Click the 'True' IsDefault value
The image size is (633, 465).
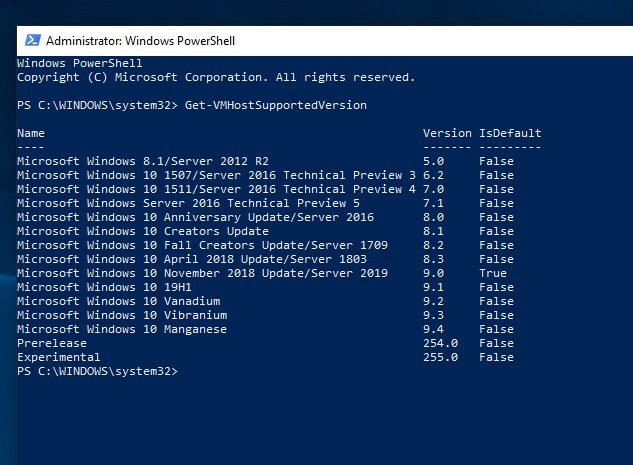point(493,273)
